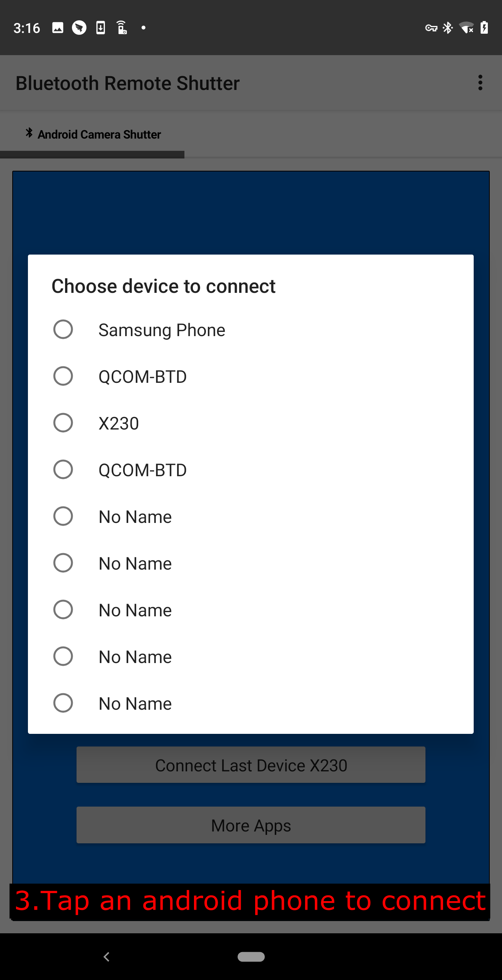Select the second QCOM-BTD device
502x980 pixels.
(x=63, y=469)
